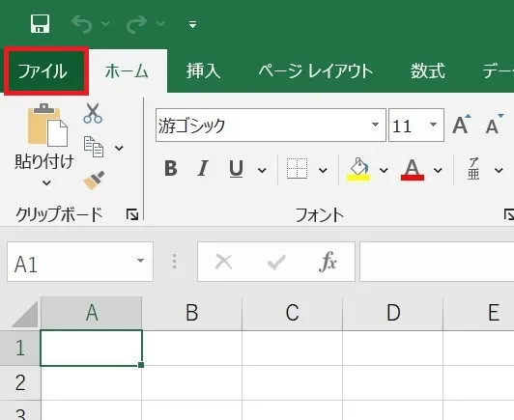
Task: Click the Save floppy disk icon
Action: click(40, 23)
